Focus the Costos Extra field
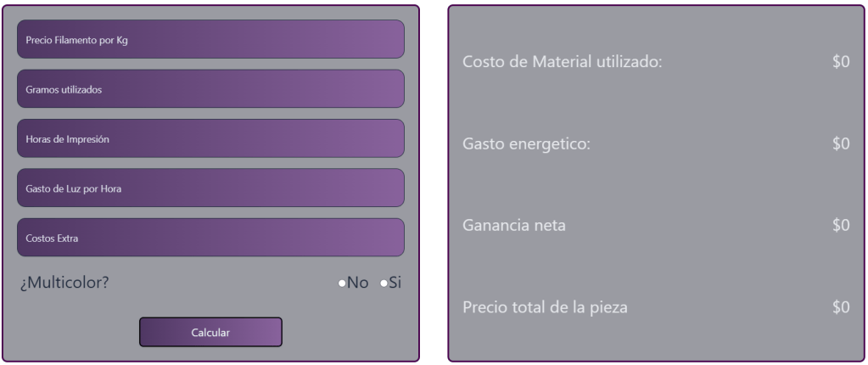This screenshot has width=868, height=365. tap(210, 238)
